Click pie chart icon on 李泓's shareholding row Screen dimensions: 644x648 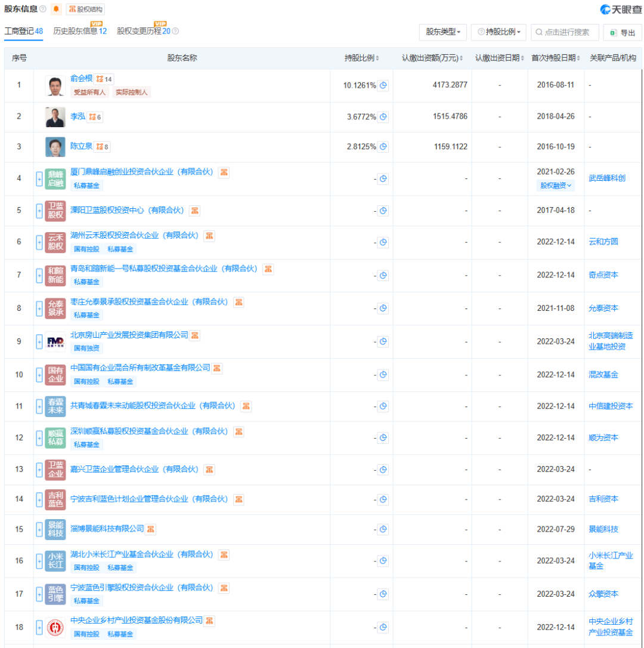click(383, 117)
